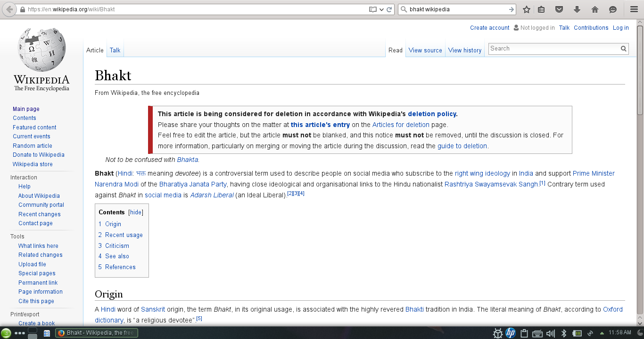Open the clipboard tray icon
Viewport: 644px width, 339px height.
click(x=524, y=333)
